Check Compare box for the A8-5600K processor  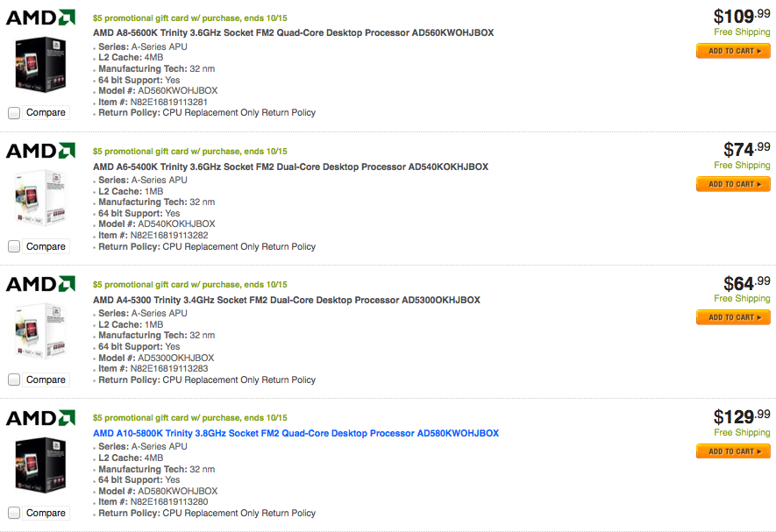point(14,112)
